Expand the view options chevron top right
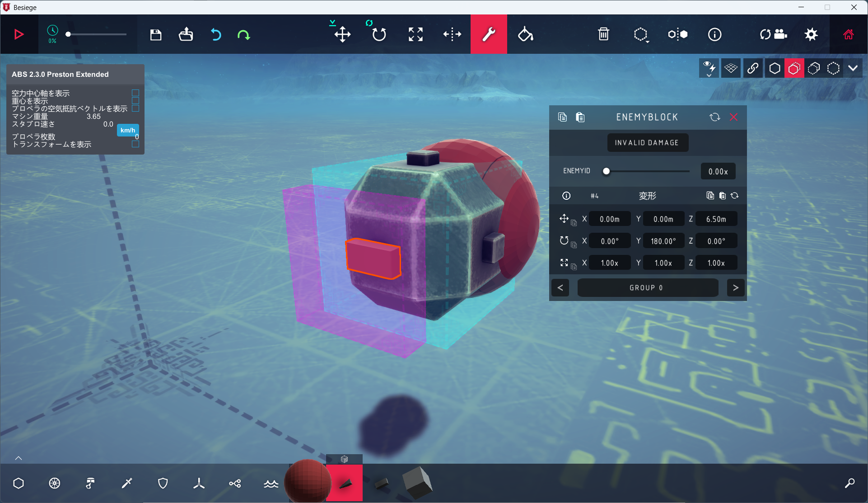Viewport: 868px width, 503px height. (853, 68)
